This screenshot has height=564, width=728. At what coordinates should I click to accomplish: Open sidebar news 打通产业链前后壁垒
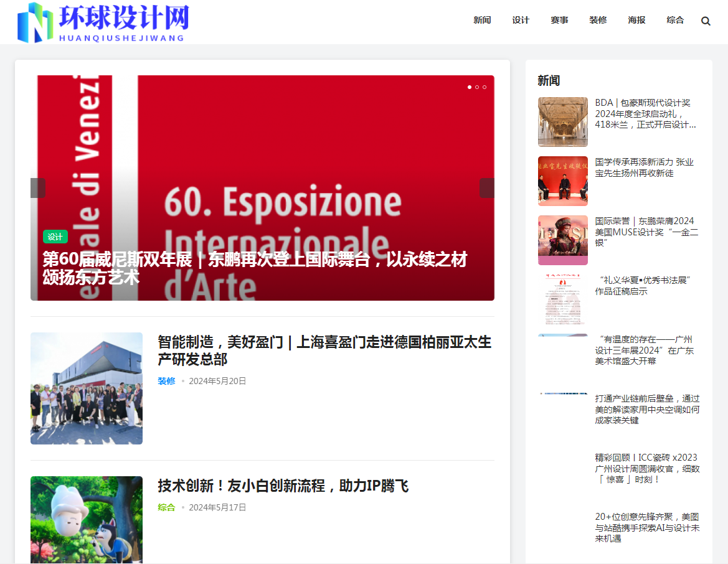tap(647, 410)
